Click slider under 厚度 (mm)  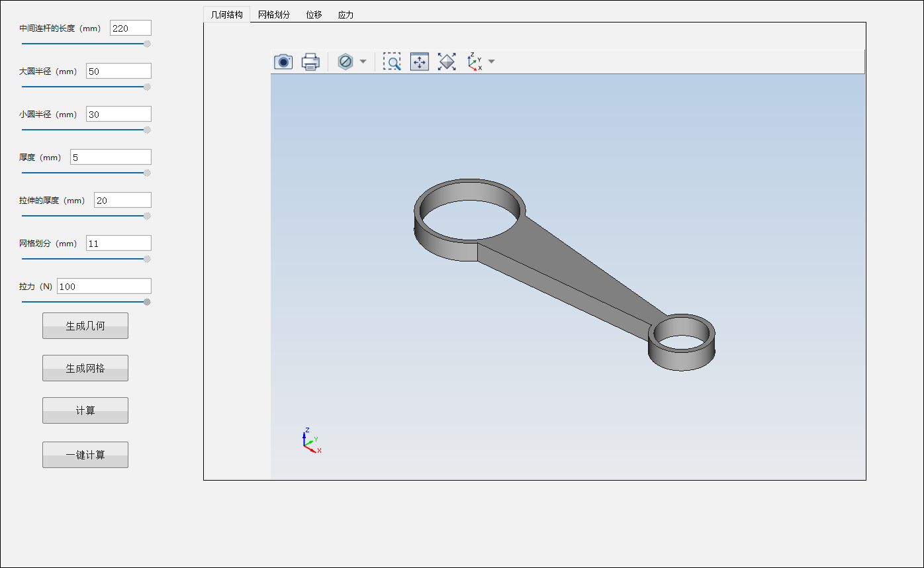(86, 173)
